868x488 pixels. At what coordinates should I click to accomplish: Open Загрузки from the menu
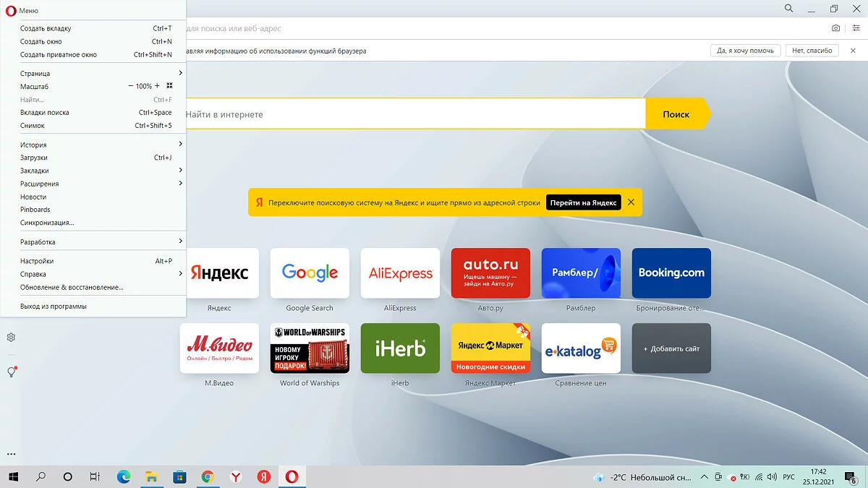click(93, 158)
